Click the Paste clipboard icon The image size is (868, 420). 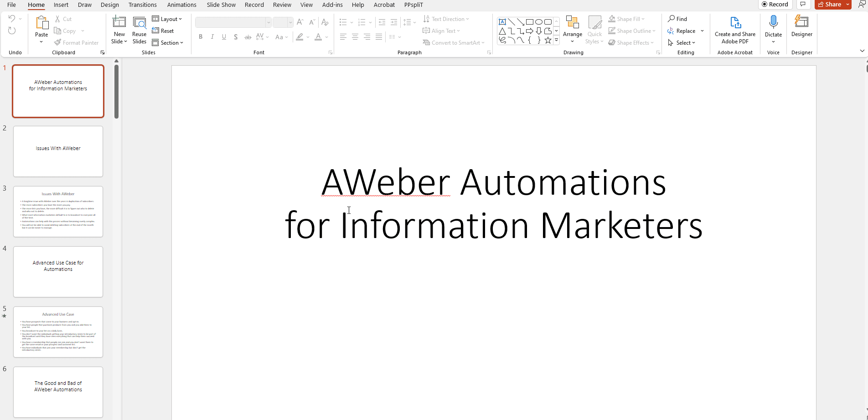tap(41, 23)
